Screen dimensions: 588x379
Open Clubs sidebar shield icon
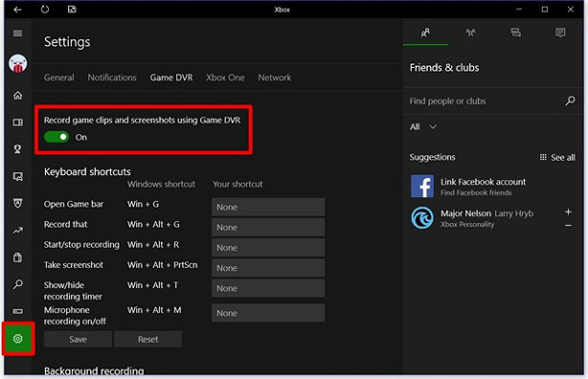click(x=17, y=203)
